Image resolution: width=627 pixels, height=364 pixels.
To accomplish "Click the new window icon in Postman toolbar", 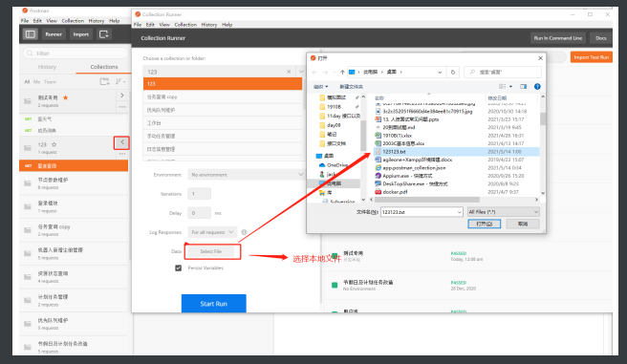I will pos(103,34).
